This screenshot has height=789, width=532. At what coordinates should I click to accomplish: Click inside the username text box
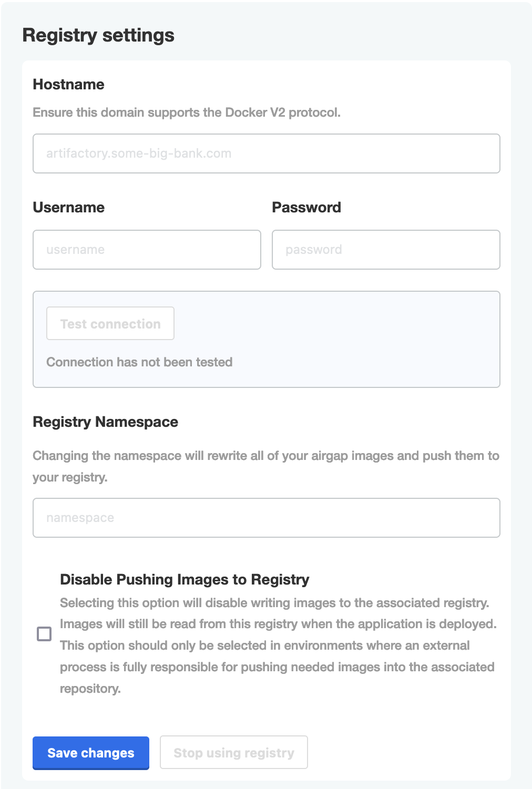click(x=147, y=249)
